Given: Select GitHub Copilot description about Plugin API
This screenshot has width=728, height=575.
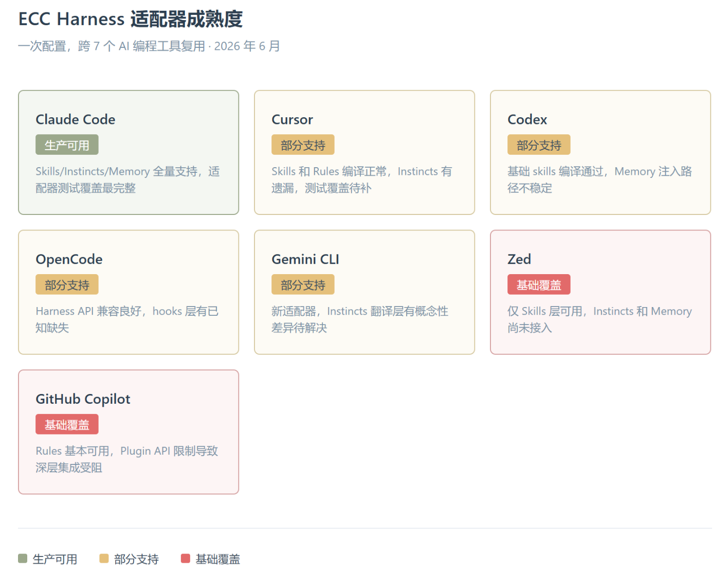Looking at the screenshot, I should coord(127,459).
